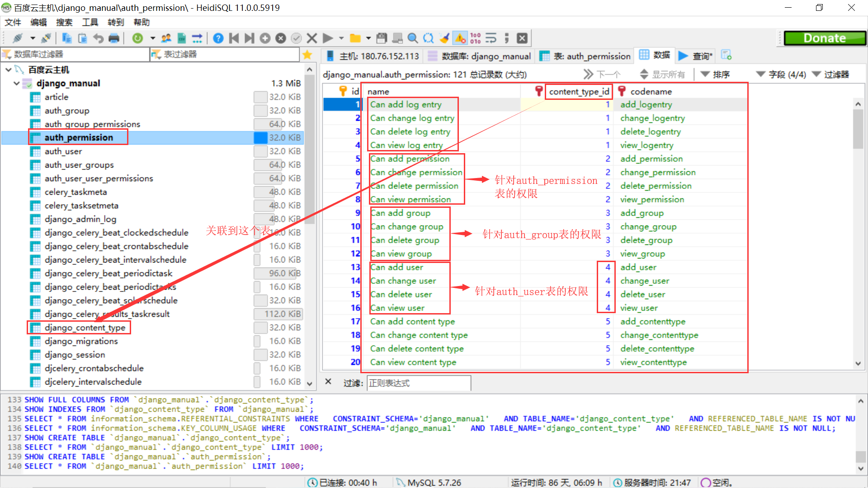Focus the 正则表达式 filter input

[x=419, y=383]
